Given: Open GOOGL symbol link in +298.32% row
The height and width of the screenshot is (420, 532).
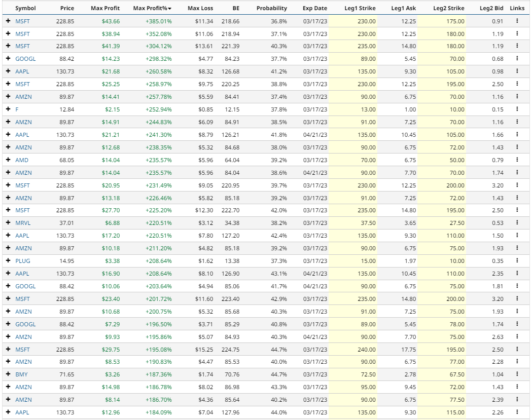Looking at the screenshot, I should pyautogui.click(x=25, y=59).
